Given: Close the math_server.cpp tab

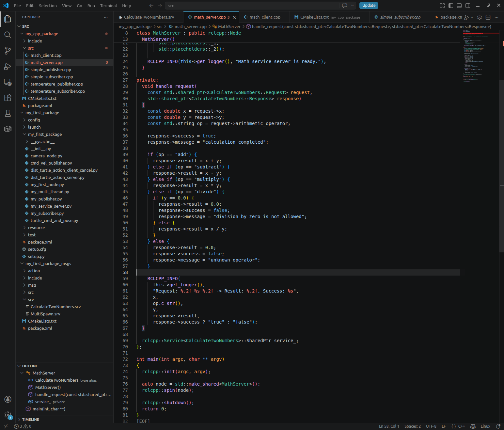Looking at the screenshot, I should pos(234,17).
